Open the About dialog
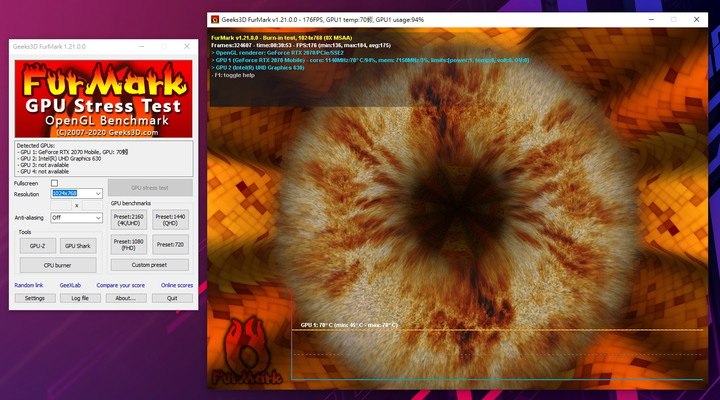 pyautogui.click(x=126, y=298)
